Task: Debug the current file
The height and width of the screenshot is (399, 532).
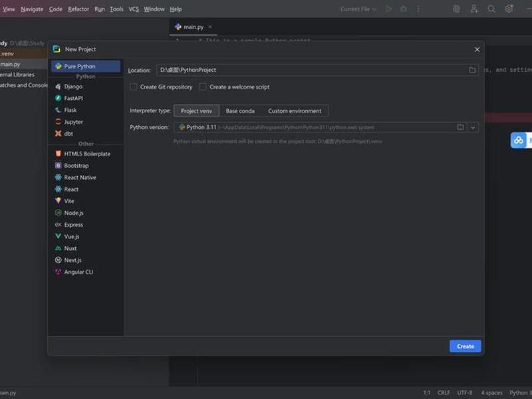Action: coord(404,9)
